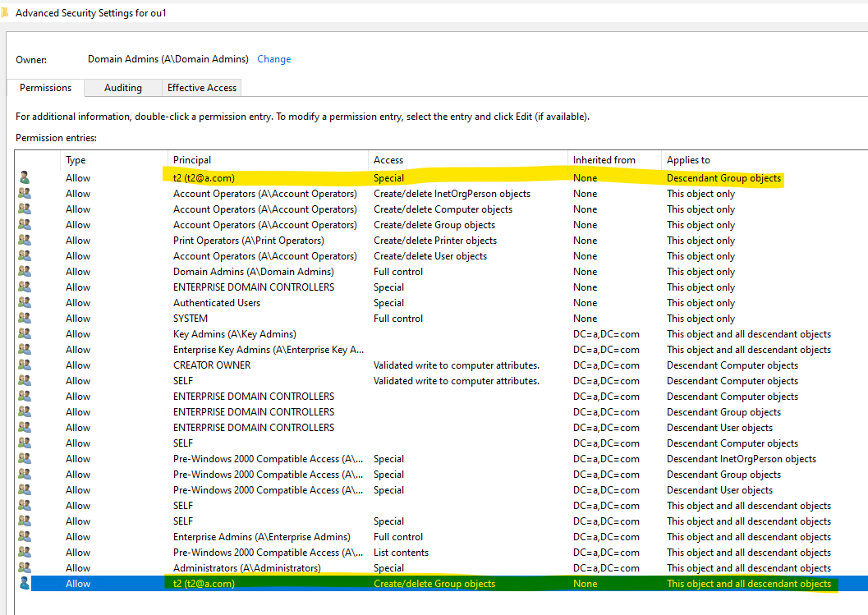Click Descendant Group objects in first t2 row

tap(723, 177)
